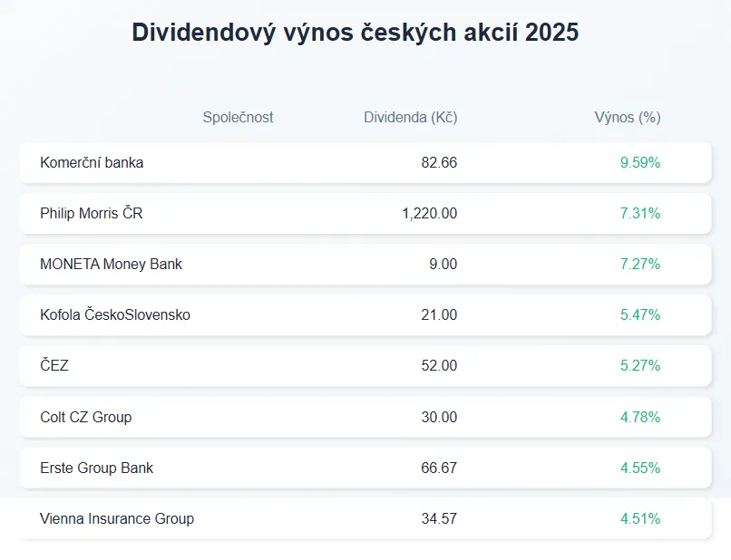Click the Výnos (%) column header
Image resolution: width=731 pixels, height=560 pixels.
pyautogui.click(x=627, y=118)
